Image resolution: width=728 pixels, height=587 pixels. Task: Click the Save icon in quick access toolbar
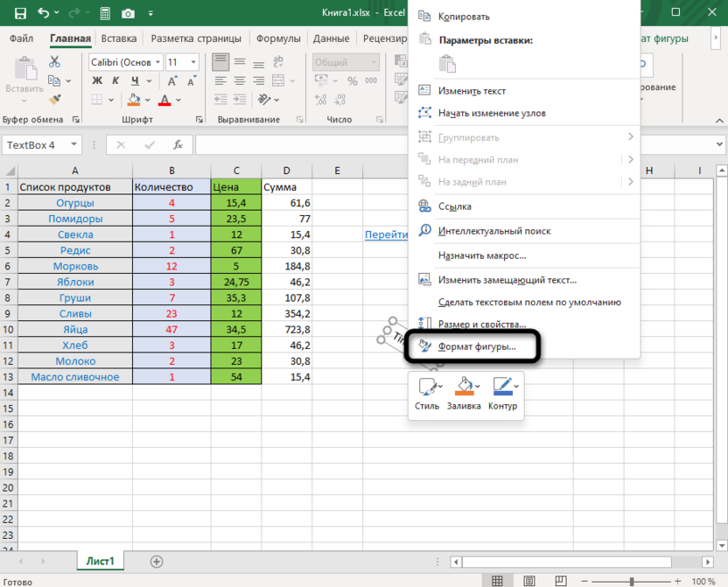pyautogui.click(x=18, y=13)
